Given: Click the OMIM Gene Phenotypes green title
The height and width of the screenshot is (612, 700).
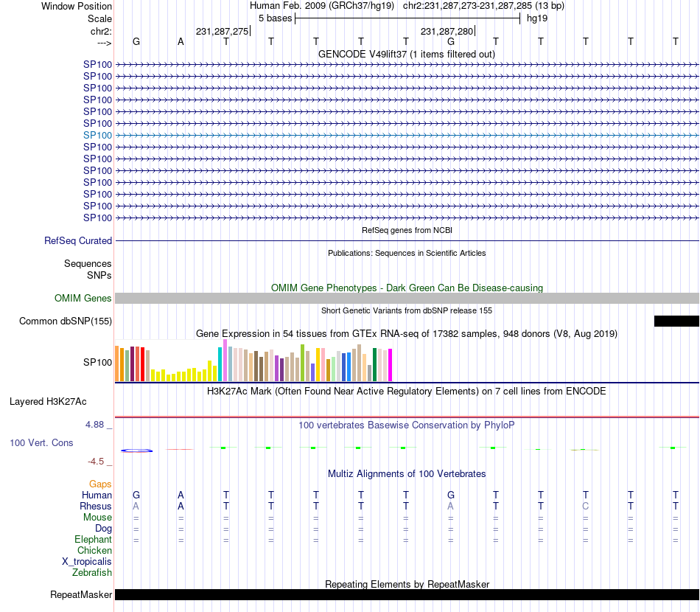Looking at the screenshot, I should tap(407, 288).
